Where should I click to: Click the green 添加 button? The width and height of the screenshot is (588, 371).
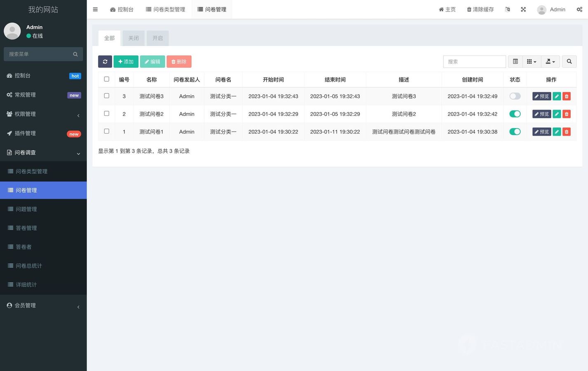tap(126, 61)
